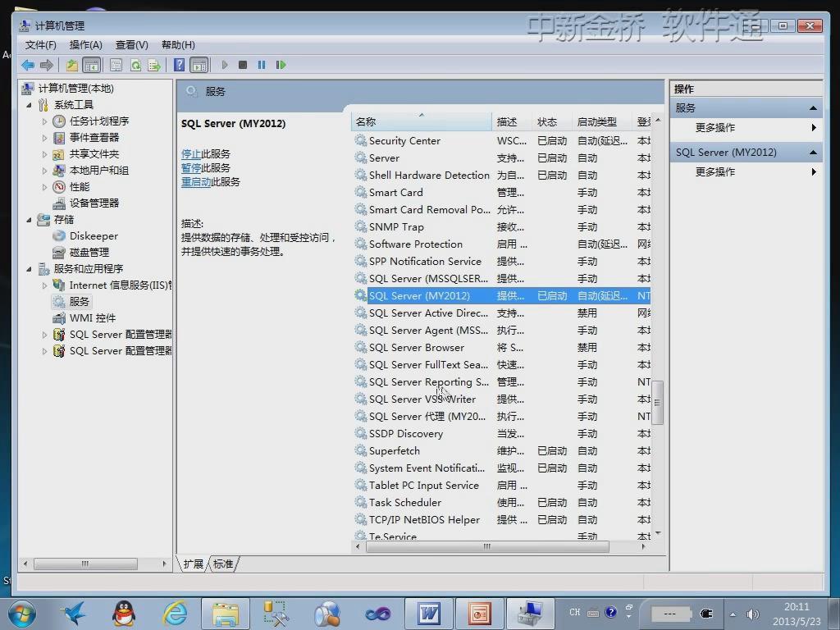Click the 停止 this service link
Screen dimensions: 840x630
pyautogui.click(x=190, y=153)
